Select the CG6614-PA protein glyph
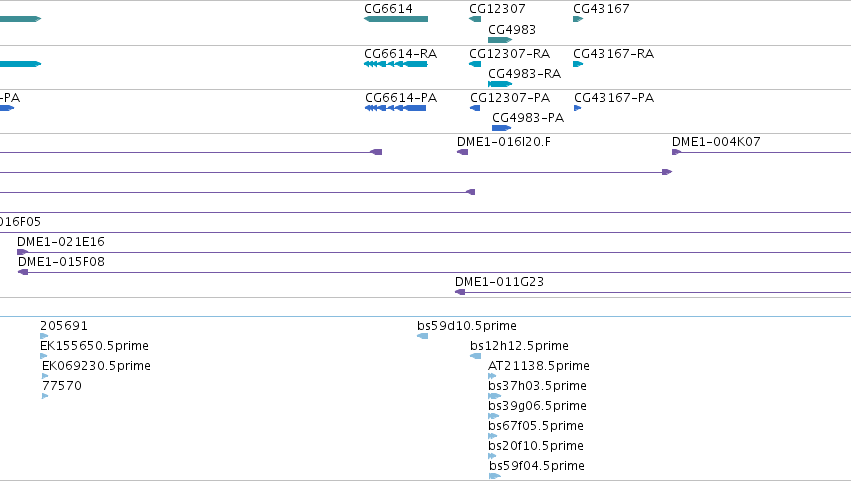Viewport: 851px width, 481px height. [x=395, y=108]
